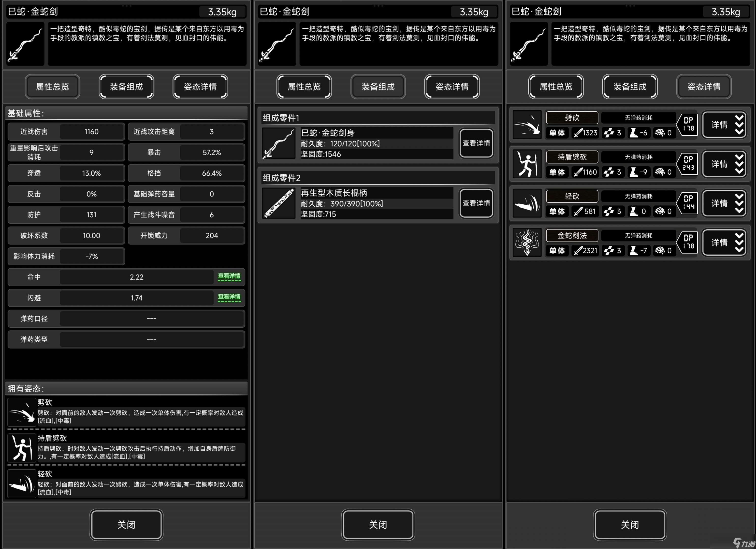Click range icon in 劈砍 row
This screenshot has height=549, width=756.
click(x=609, y=133)
